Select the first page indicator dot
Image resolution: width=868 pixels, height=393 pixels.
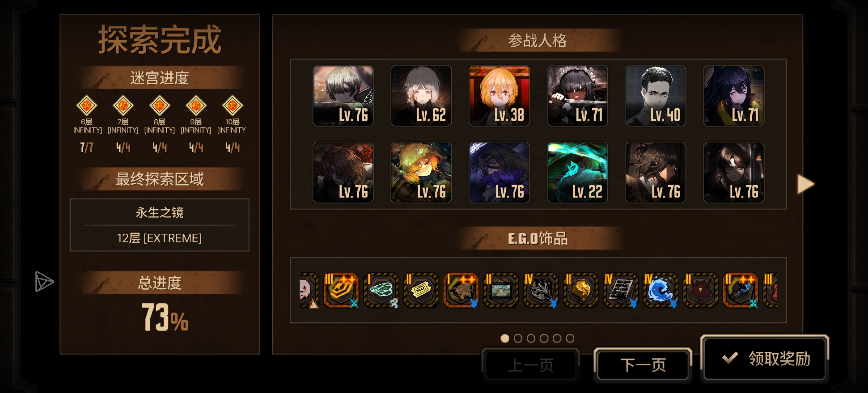coord(504,338)
